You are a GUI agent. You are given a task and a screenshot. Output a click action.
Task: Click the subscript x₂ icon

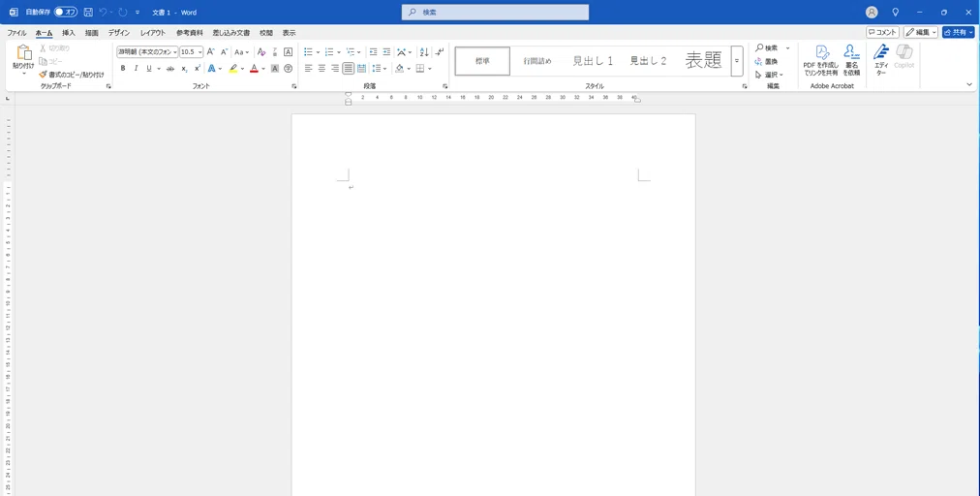pyautogui.click(x=184, y=69)
